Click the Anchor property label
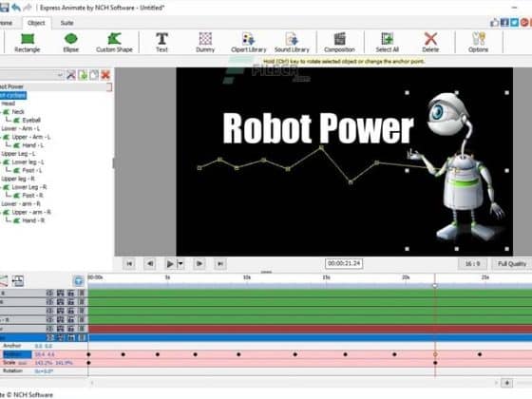The image size is (532, 399). (12, 346)
